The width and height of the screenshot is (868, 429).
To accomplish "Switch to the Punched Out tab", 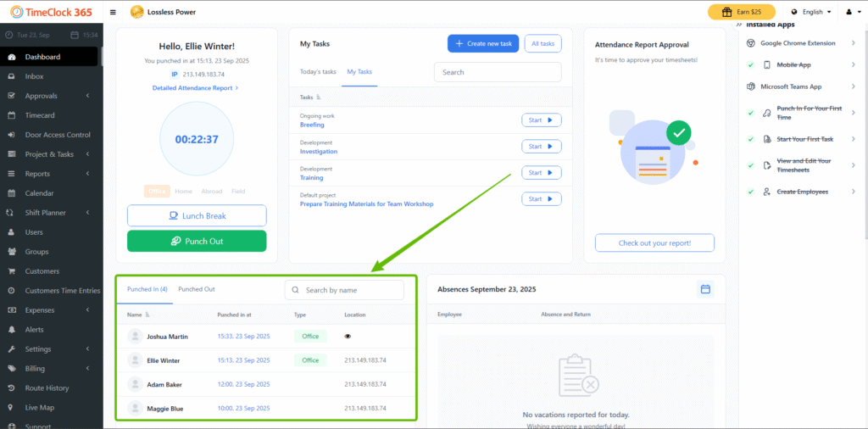I will click(196, 289).
